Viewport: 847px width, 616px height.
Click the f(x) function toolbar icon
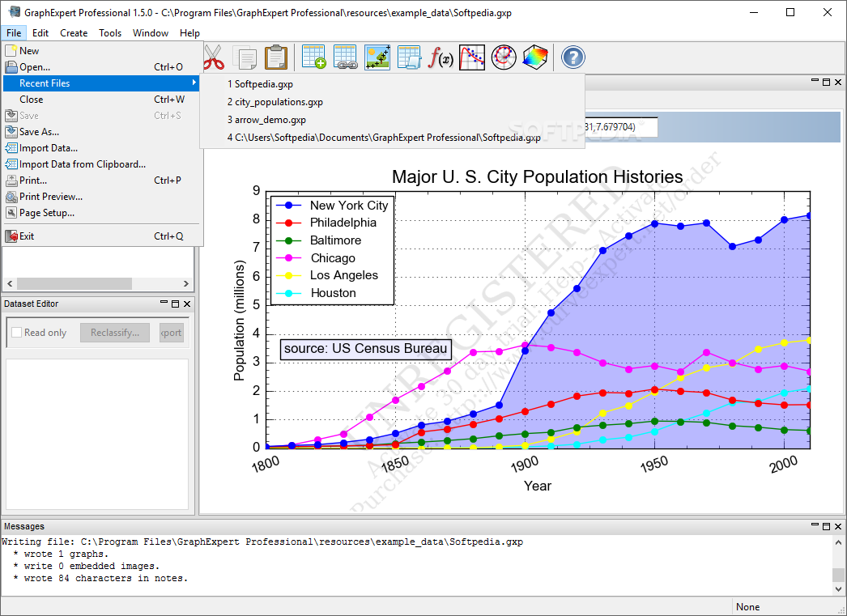click(x=441, y=57)
